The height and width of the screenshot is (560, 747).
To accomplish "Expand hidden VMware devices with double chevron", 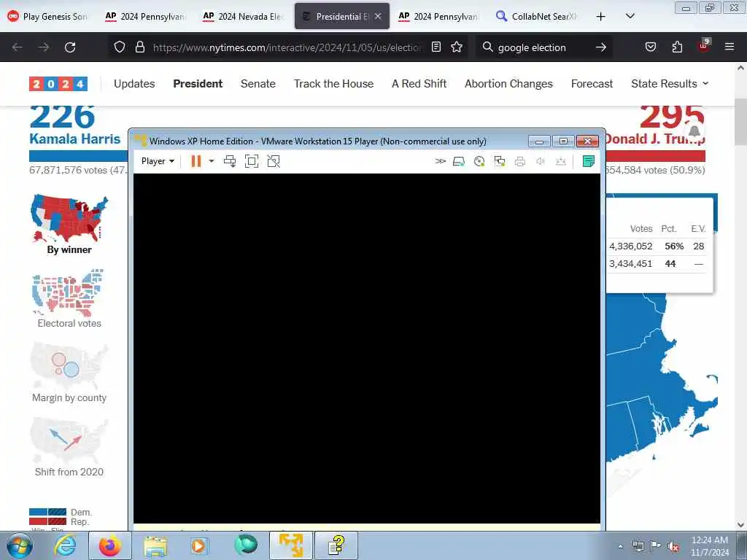I will coord(440,161).
